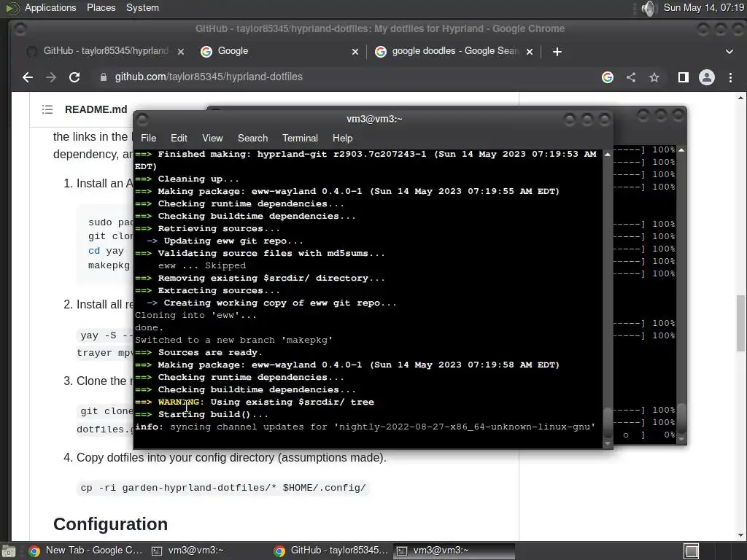Image resolution: width=747 pixels, height=560 pixels.
Task: Reload the GitHub page
Action: [x=74, y=77]
